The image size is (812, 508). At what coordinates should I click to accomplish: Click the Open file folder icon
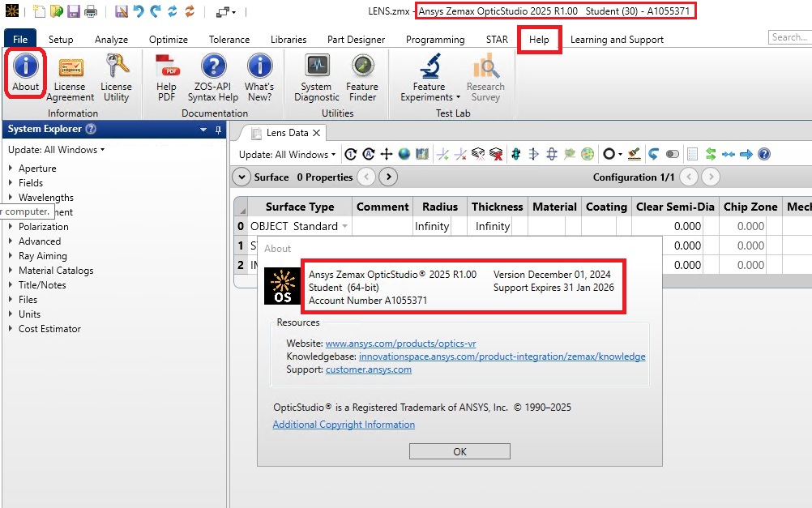[57, 11]
